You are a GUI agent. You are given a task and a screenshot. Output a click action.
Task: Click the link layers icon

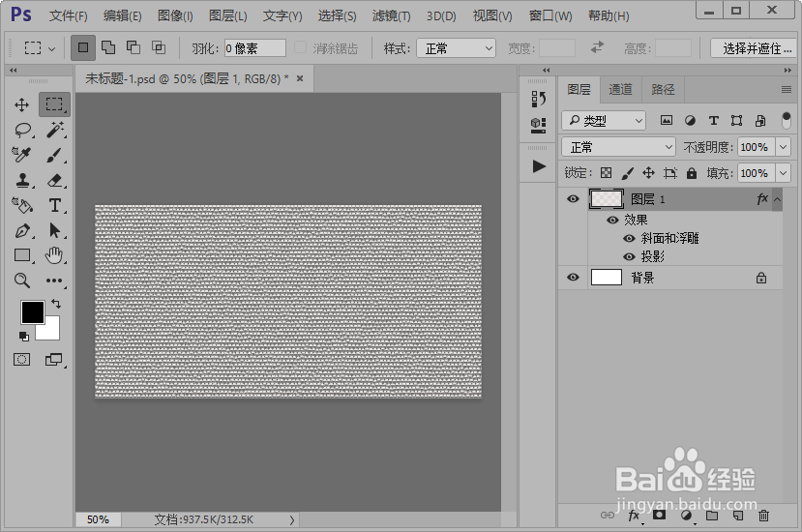608,516
